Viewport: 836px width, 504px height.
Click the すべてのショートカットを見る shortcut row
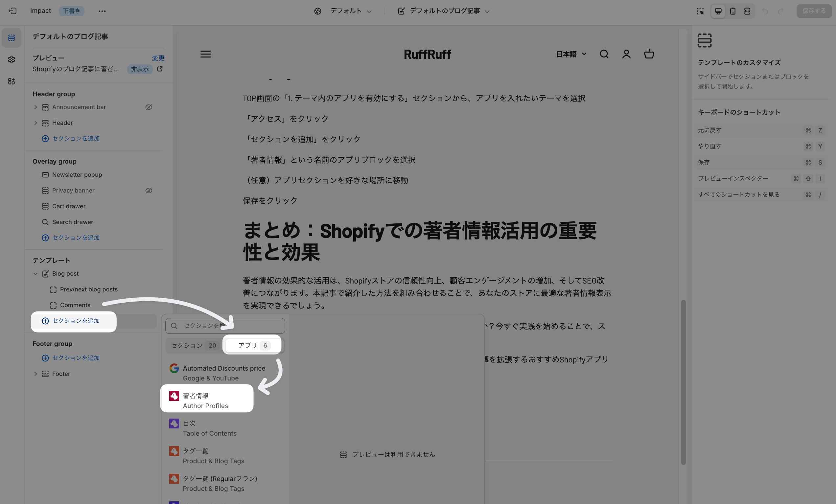(761, 195)
